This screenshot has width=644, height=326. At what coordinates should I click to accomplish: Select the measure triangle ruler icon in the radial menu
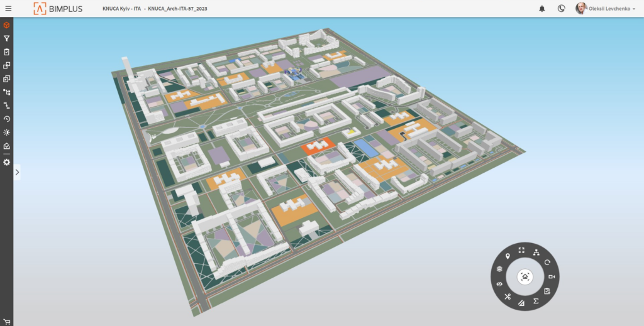tap(521, 303)
